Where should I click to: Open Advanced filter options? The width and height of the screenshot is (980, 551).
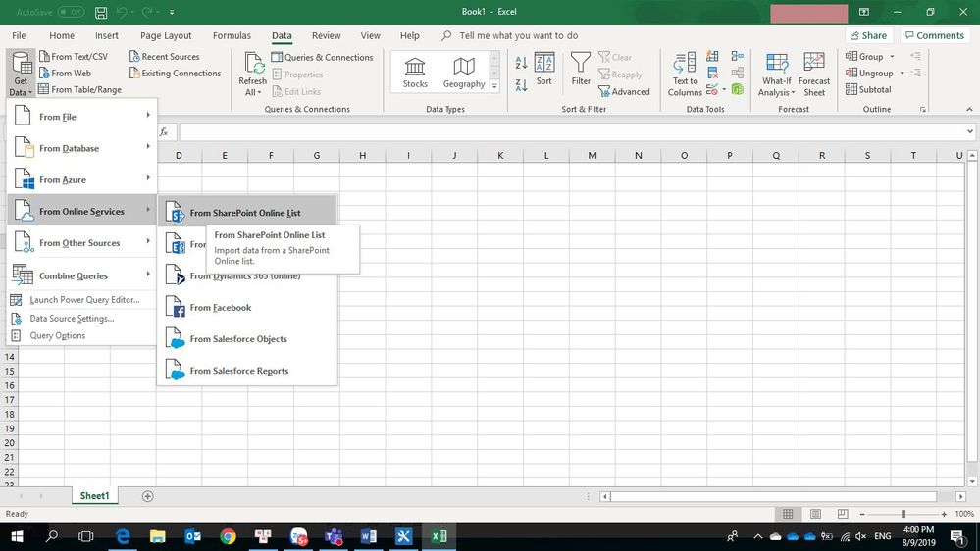624,92
